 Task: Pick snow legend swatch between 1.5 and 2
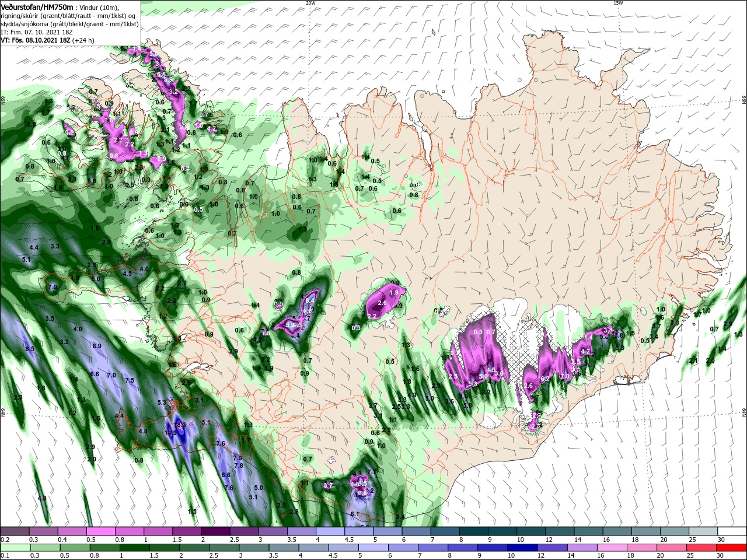[x=187, y=531]
